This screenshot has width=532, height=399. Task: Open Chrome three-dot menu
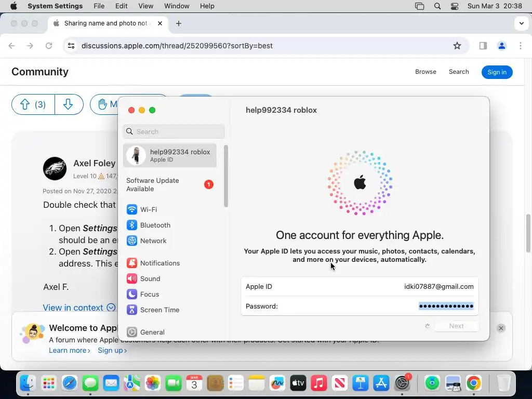pos(521,46)
